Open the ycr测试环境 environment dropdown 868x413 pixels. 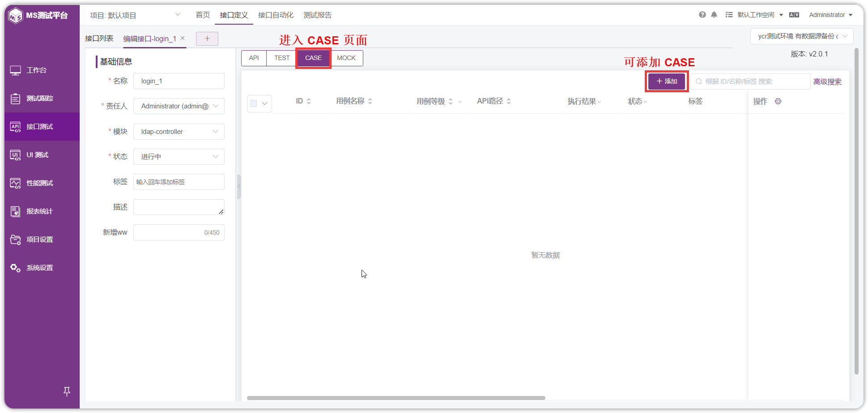click(x=802, y=36)
